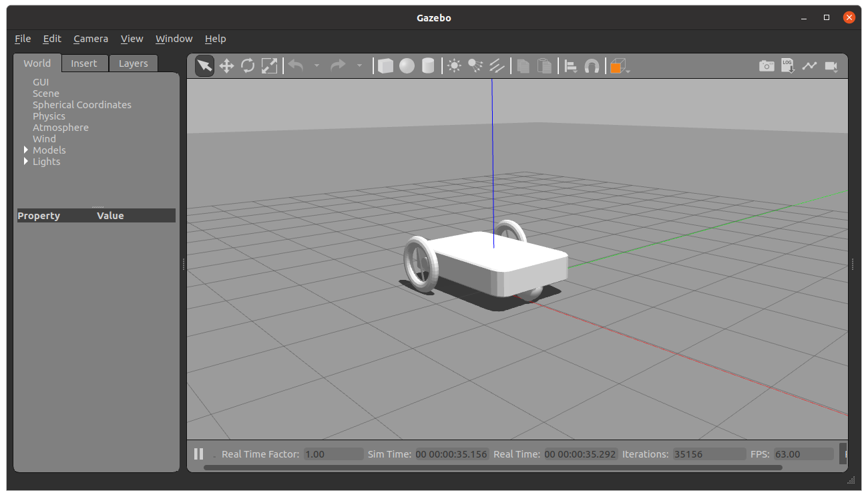Insert a cylinder shape

428,65
